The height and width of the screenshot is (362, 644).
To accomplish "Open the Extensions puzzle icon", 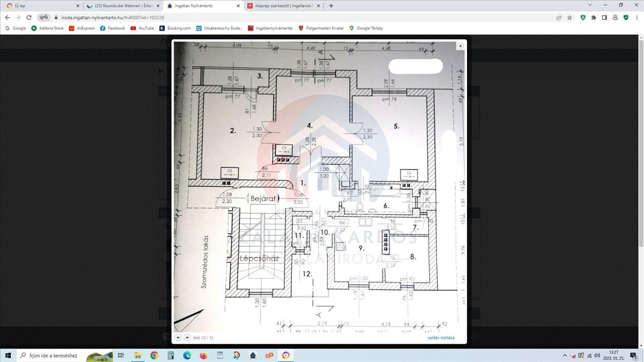I will click(x=594, y=17).
